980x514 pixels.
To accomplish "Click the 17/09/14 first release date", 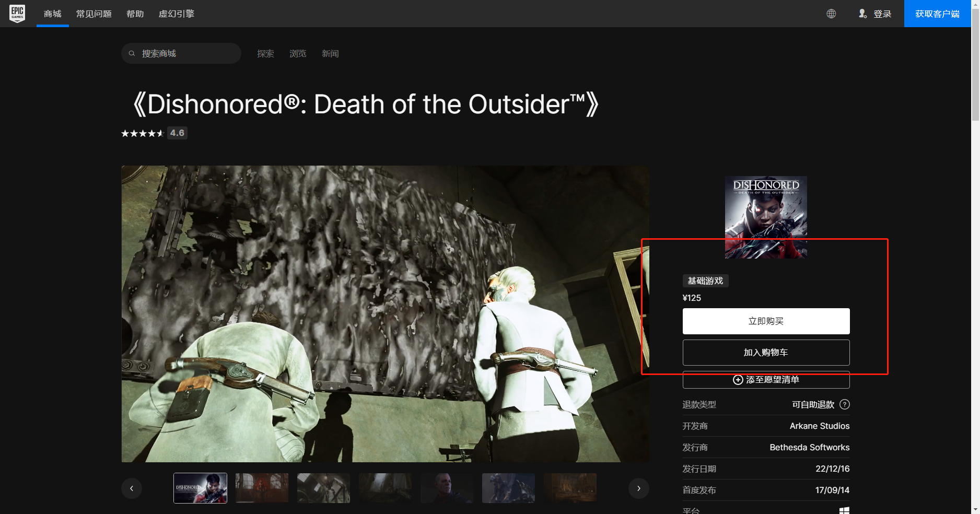I will (833, 490).
